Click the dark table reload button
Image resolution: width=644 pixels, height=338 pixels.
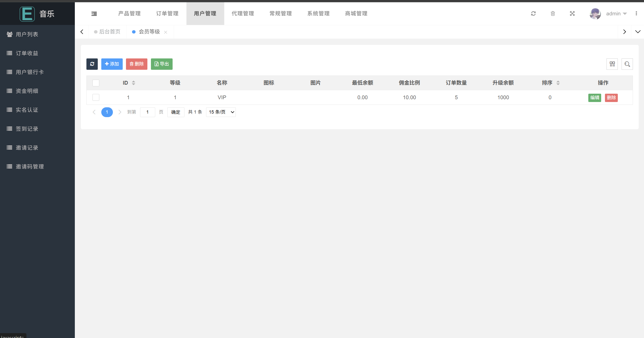(92, 64)
